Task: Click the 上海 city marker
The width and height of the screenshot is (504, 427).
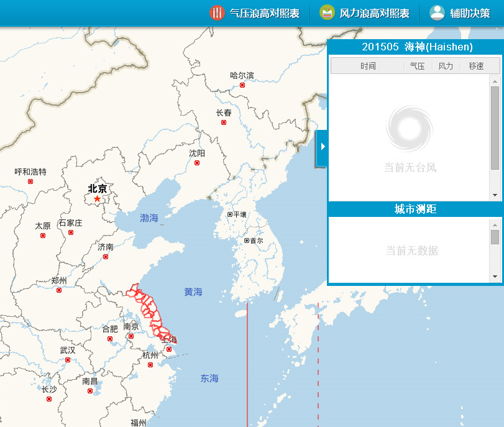Action: tap(169, 349)
